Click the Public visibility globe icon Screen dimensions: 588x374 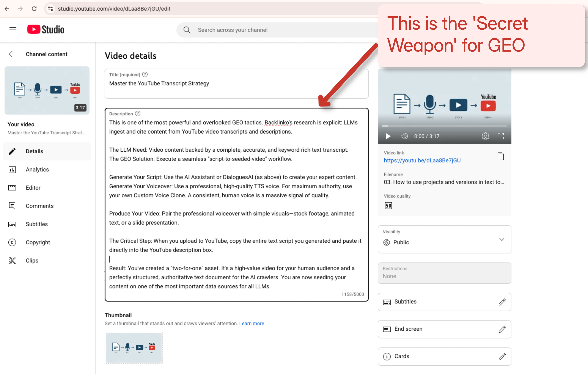387,242
